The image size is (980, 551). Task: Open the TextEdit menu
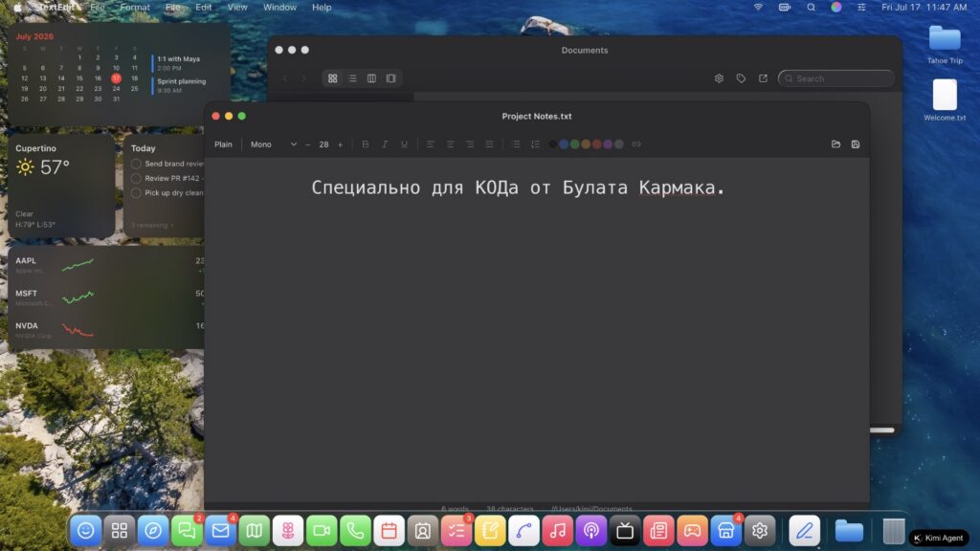56,8
